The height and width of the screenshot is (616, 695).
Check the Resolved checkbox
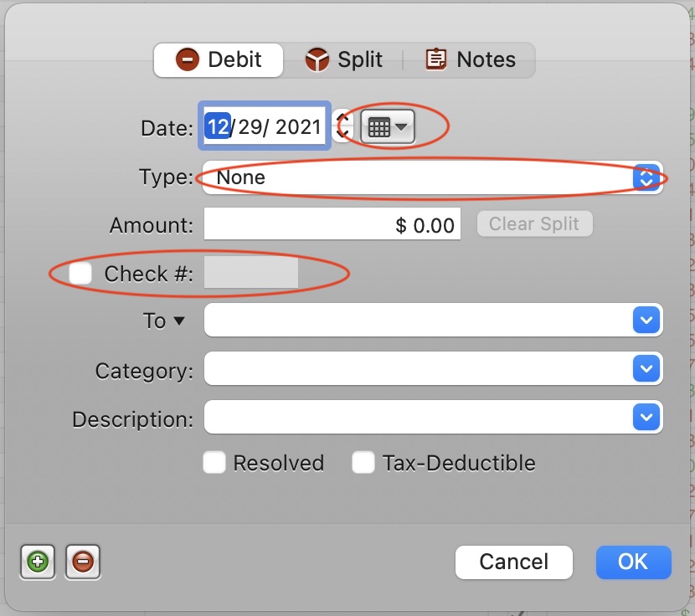tap(214, 463)
